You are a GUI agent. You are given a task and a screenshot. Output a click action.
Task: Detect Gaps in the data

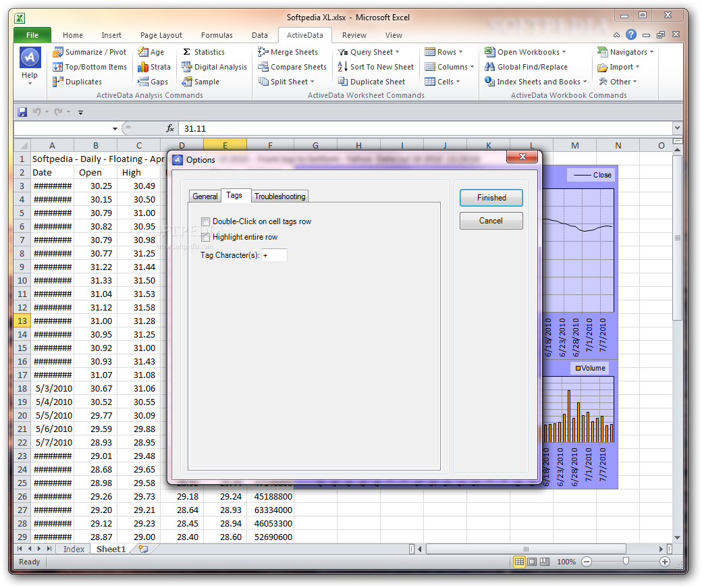pos(153,82)
